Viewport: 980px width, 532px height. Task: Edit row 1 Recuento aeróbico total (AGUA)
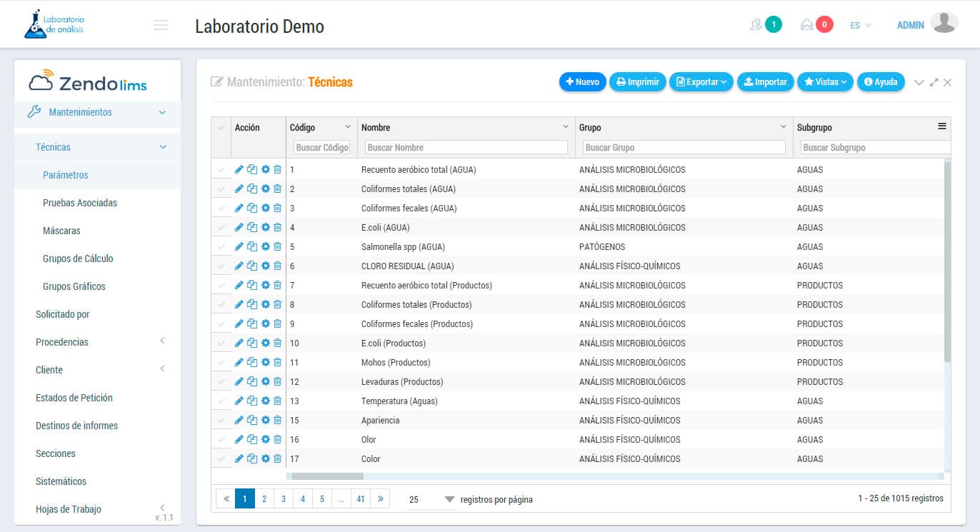click(239, 170)
